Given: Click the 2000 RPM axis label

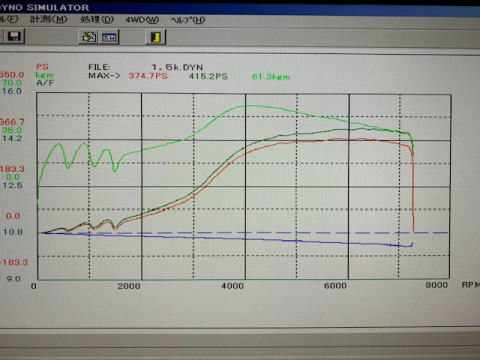Looking at the screenshot, I should pos(129,286).
